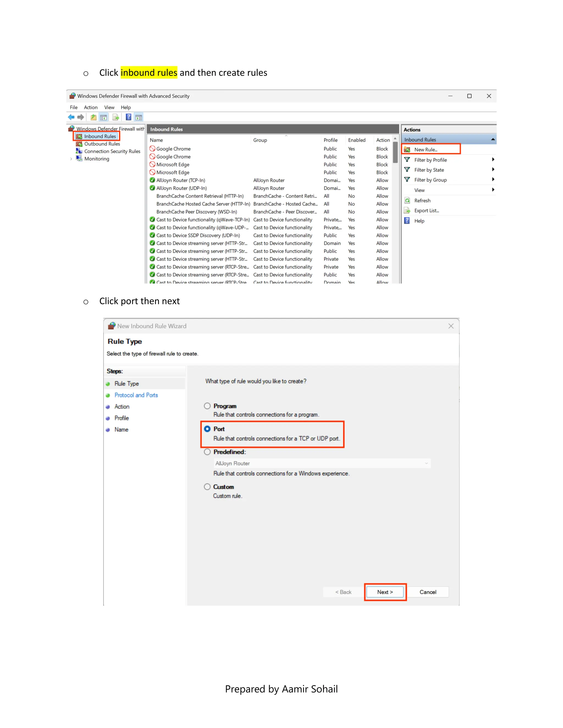This screenshot has width=563, height=728.
Task: Select AllJoyn Router (UDP-In) rule row
Action: coord(269,188)
